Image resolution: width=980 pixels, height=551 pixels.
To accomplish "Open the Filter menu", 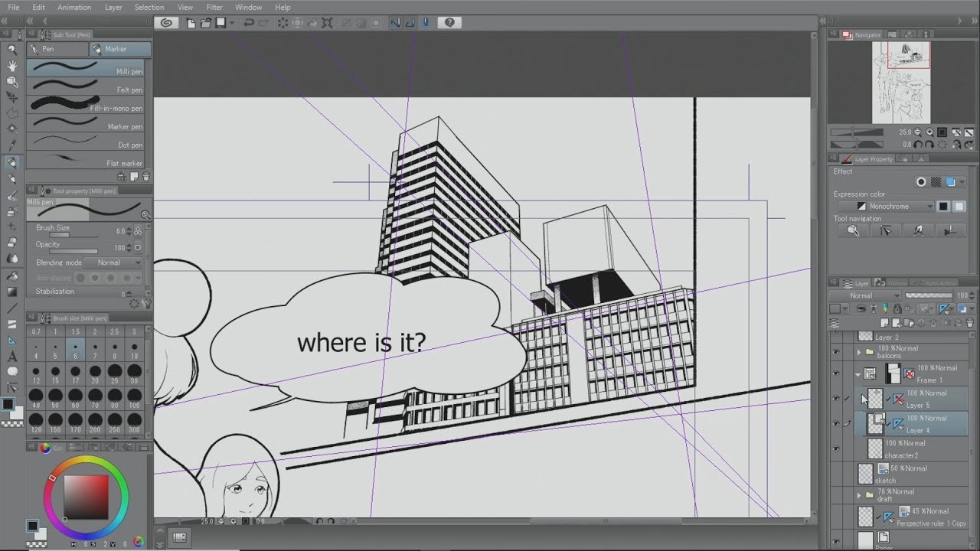I will [x=214, y=7].
